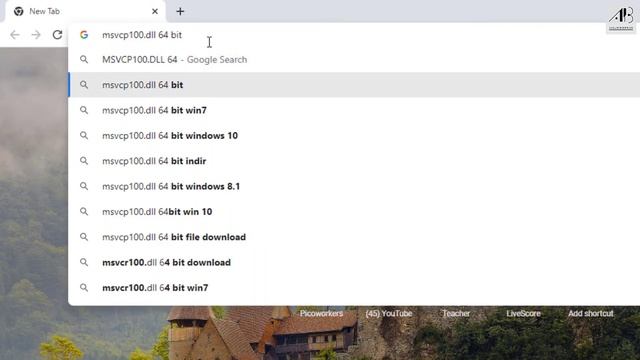Choose the 'msvcp100.dll 64bit win 10' suggestion
The height and width of the screenshot is (360, 640).
click(x=354, y=211)
